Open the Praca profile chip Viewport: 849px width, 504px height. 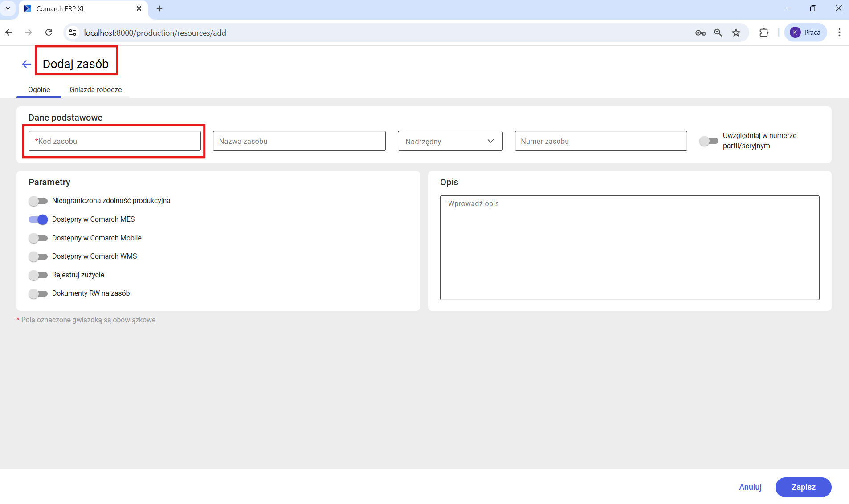pyautogui.click(x=805, y=33)
